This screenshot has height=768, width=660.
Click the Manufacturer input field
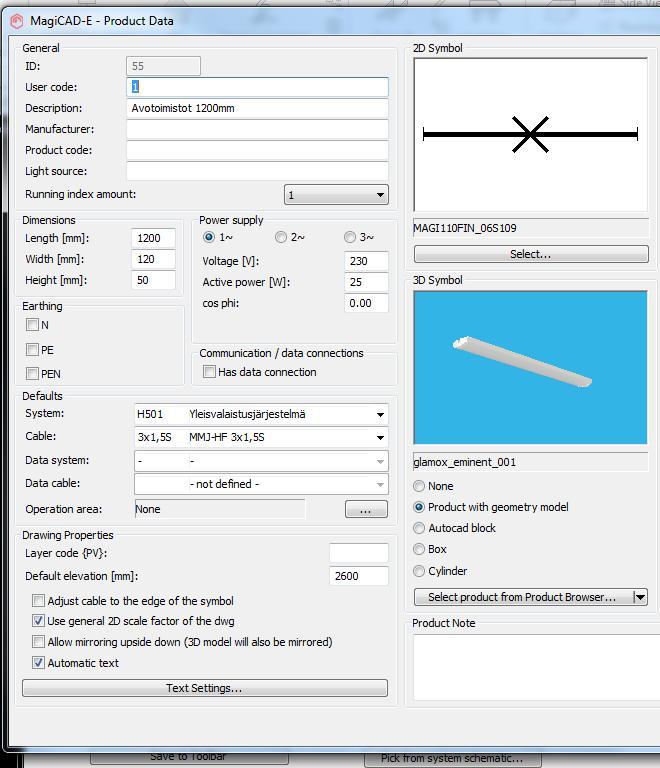(x=258, y=129)
